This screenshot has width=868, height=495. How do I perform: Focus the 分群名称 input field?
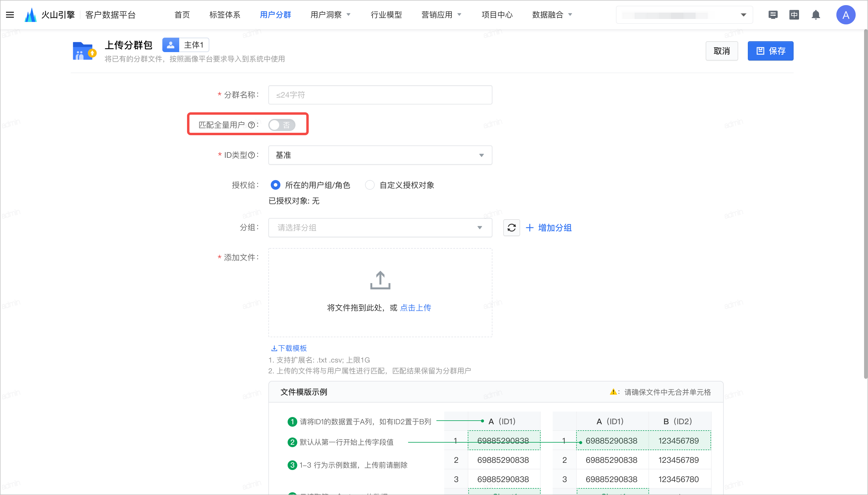[380, 95]
